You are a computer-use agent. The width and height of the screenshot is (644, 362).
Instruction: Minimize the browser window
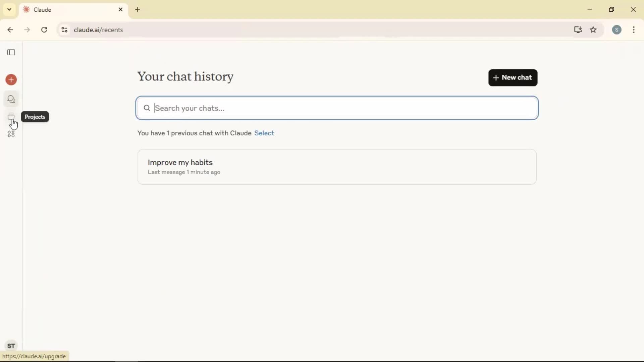[x=590, y=9]
